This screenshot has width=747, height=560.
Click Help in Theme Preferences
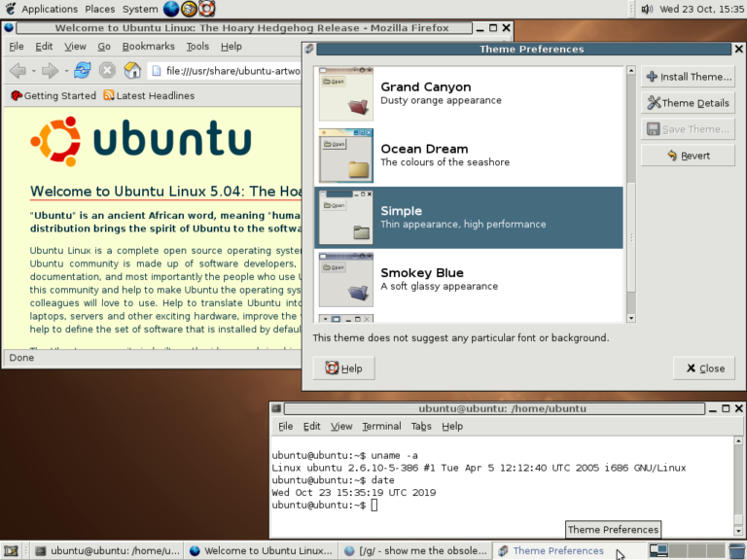tap(343, 368)
